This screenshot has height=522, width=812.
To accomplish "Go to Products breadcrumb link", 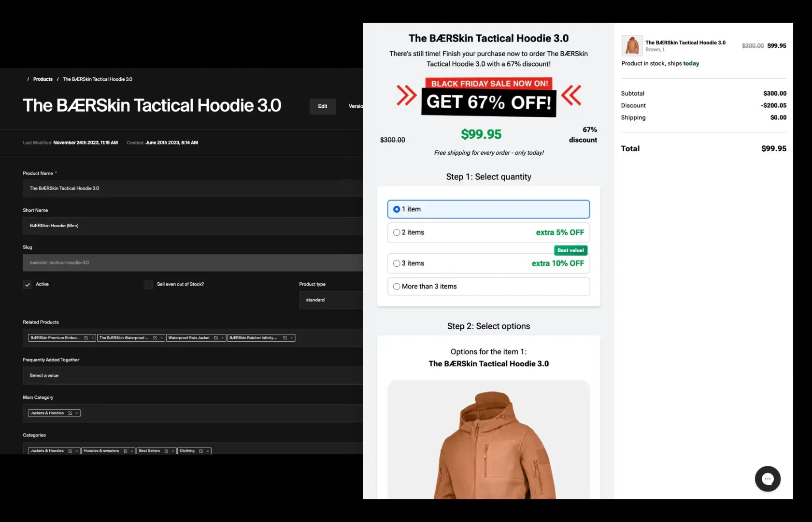I will (x=43, y=79).
